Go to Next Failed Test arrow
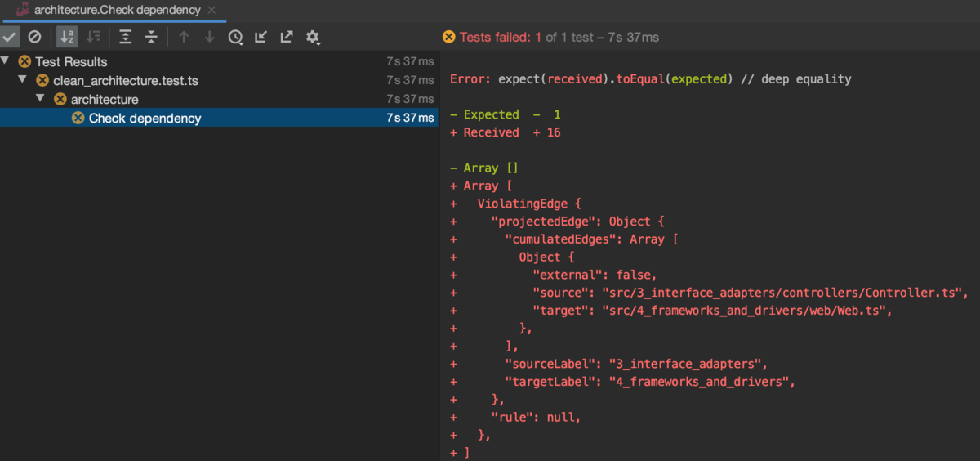This screenshot has width=980, height=461. coord(209,37)
